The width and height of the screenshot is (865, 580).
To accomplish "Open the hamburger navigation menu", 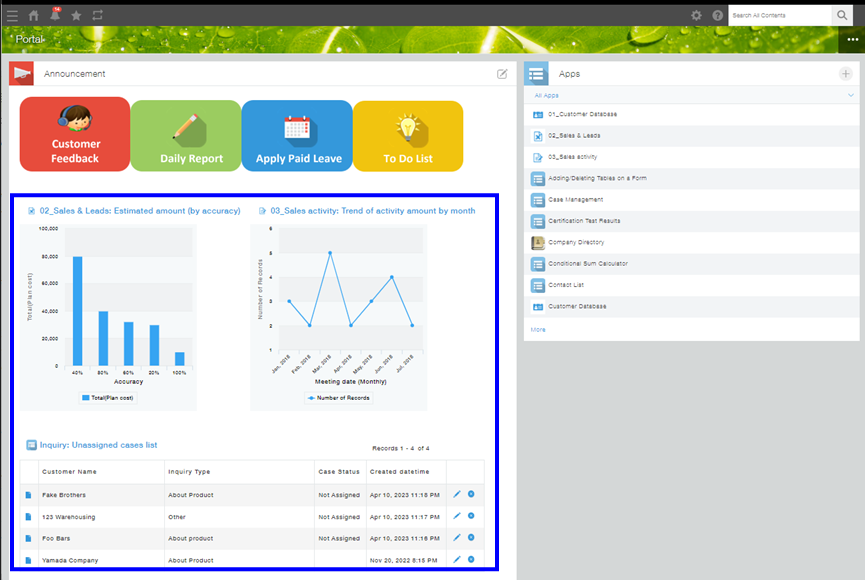I will pyautogui.click(x=12, y=14).
